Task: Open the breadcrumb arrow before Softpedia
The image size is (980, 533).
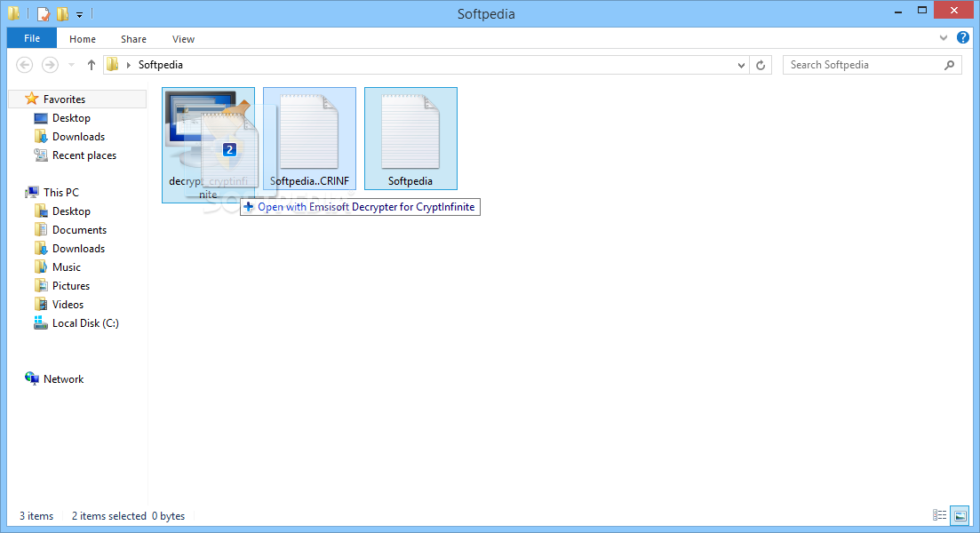Action: click(128, 65)
